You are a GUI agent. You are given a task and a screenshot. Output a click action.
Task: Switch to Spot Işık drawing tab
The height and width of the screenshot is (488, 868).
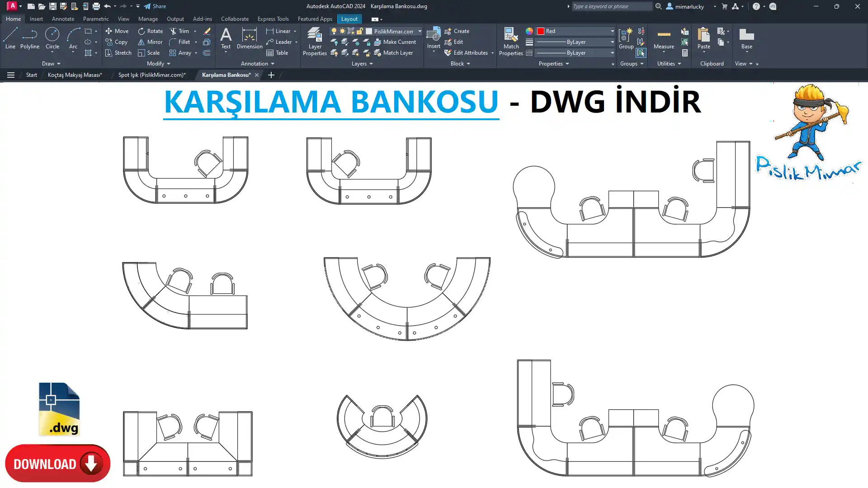tap(152, 75)
